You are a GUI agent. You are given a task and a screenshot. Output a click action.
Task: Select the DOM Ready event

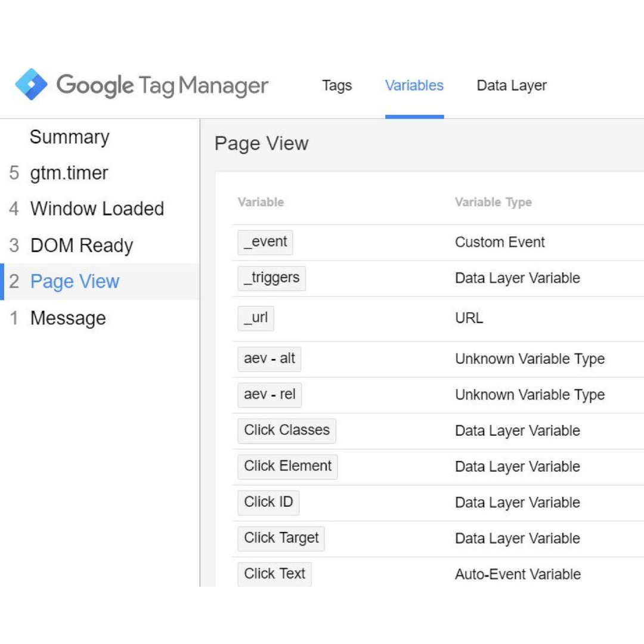click(100, 245)
